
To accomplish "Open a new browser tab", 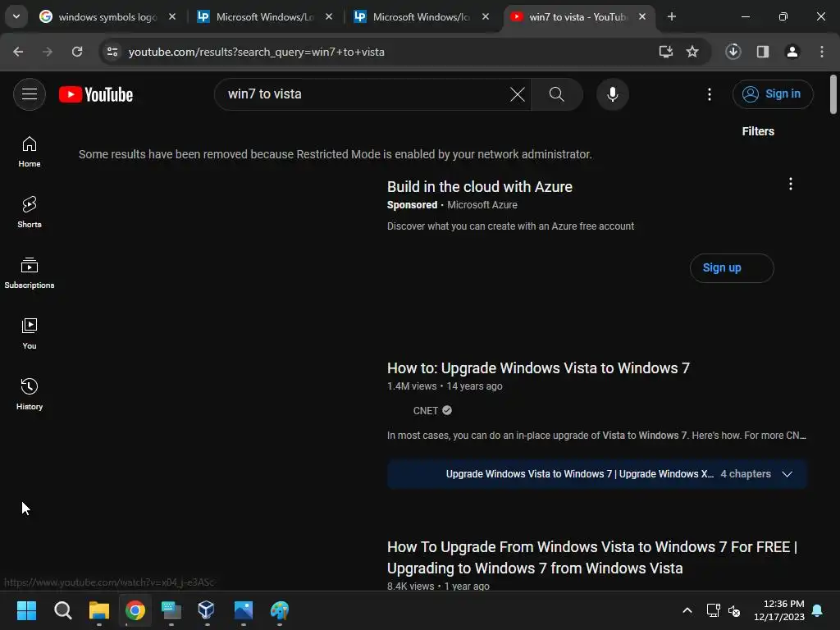I will pos(671,16).
